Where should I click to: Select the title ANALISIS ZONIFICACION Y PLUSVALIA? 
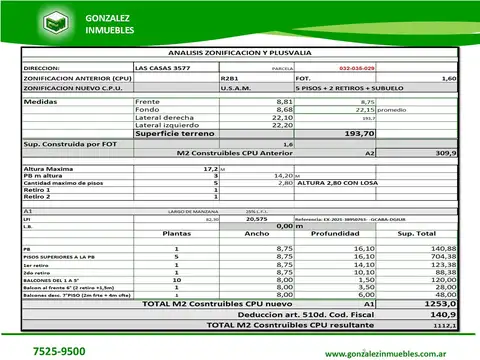(x=240, y=53)
